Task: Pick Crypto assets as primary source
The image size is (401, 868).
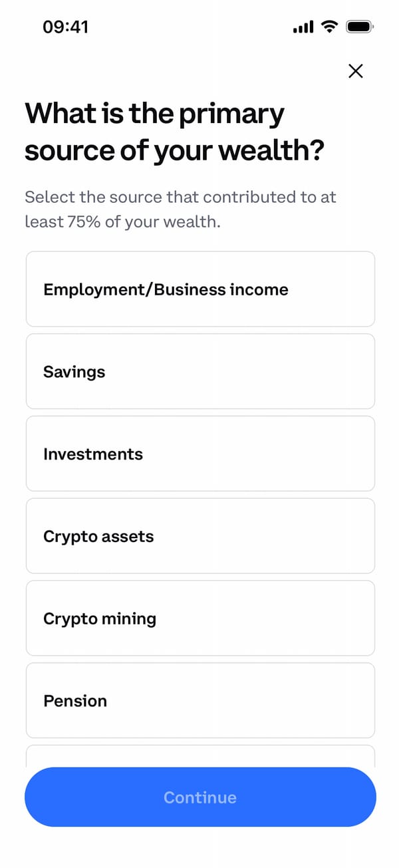Action: tap(200, 536)
